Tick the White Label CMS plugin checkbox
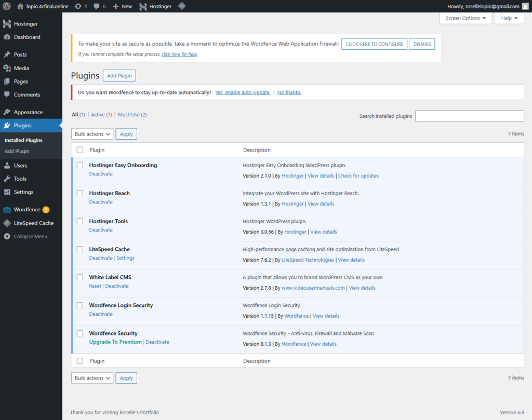 pos(80,277)
